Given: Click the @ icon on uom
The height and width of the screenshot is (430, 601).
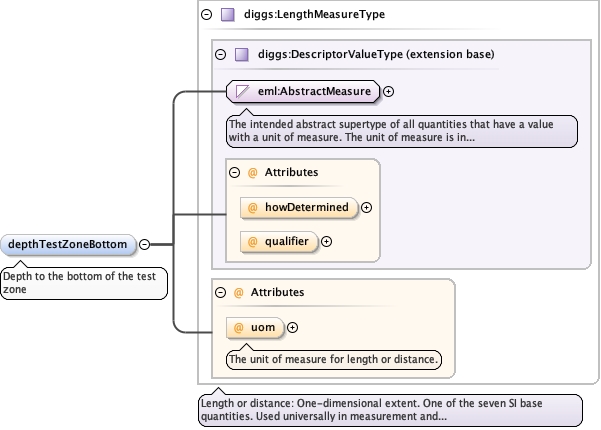Looking at the screenshot, I should [x=239, y=327].
